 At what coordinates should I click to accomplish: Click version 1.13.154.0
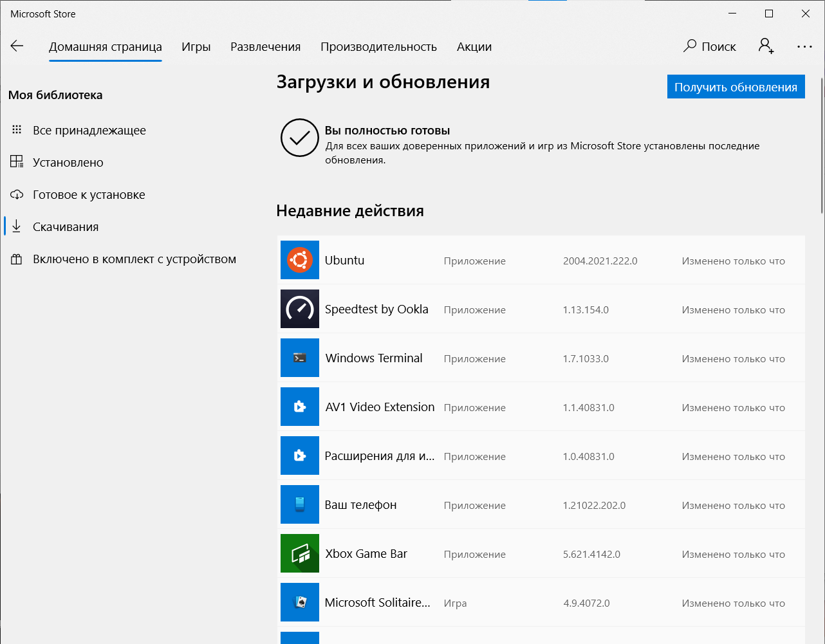pyautogui.click(x=586, y=309)
